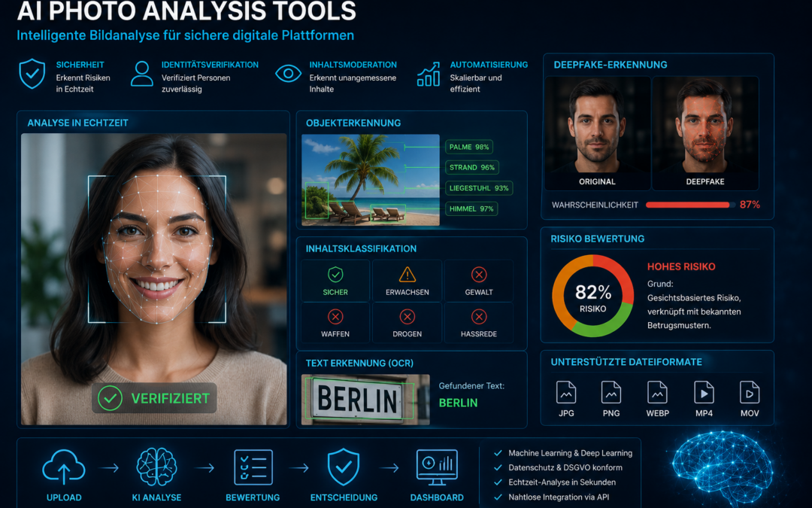The image size is (812, 508).
Task: Select the Sicher classification tile icon
Action: tap(335, 274)
